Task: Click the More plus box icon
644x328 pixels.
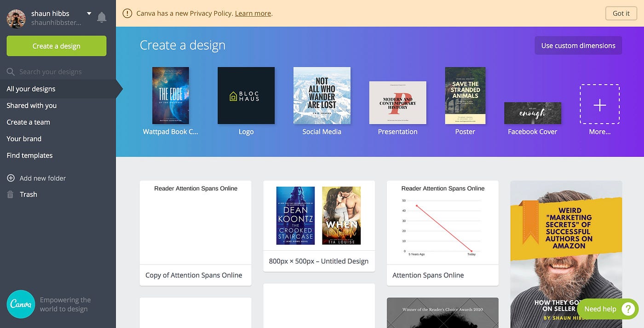Action: [600, 104]
